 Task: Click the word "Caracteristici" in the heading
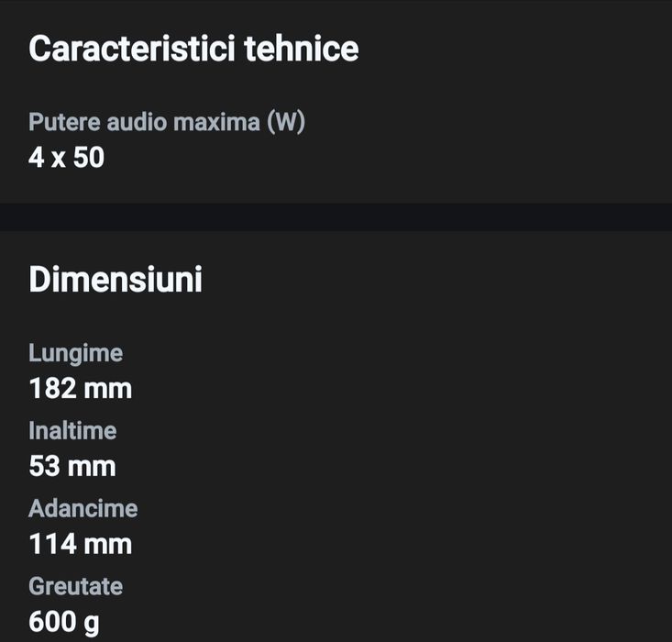tap(132, 49)
